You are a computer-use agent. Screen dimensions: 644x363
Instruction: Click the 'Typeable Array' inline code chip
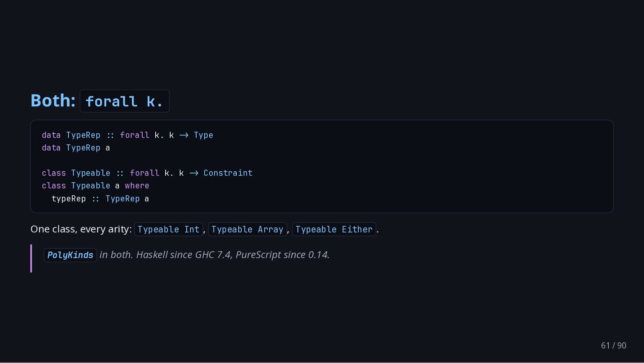point(247,229)
